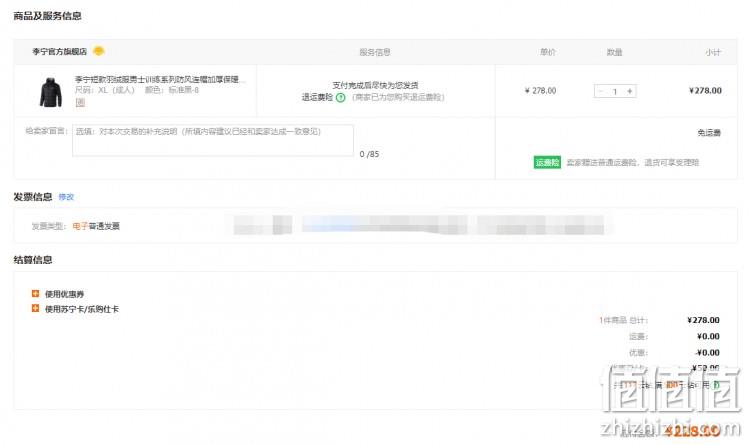The height and width of the screenshot is (445, 750).
Task: Select the 优惠 -¥0.00 value
Action: point(707,353)
